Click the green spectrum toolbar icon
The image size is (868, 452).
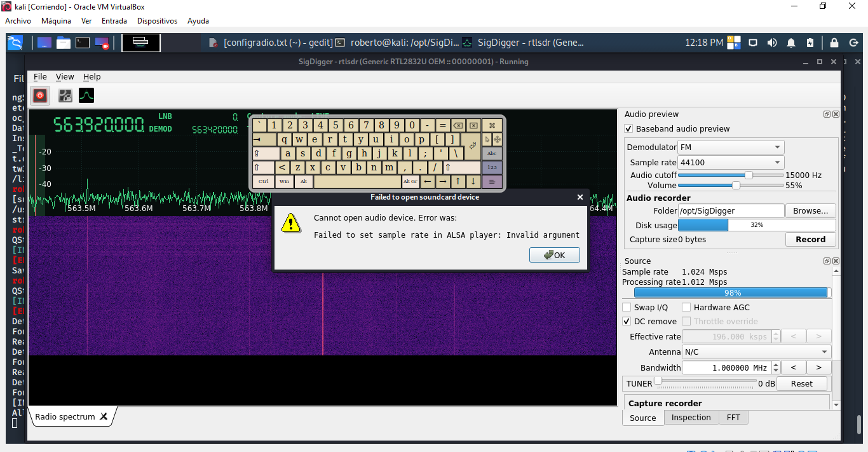click(86, 95)
